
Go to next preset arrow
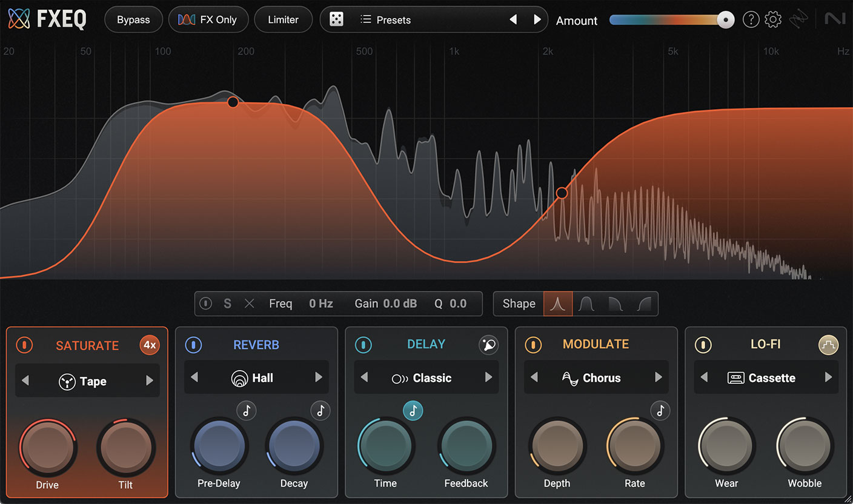coord(537,20)
